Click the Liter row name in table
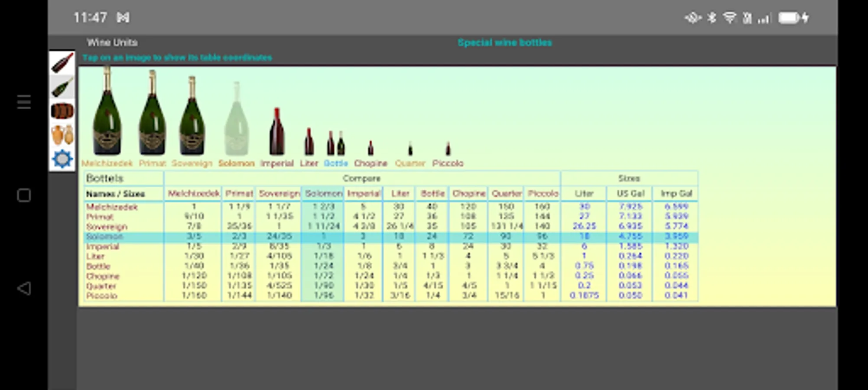 (x=95, y=257)
